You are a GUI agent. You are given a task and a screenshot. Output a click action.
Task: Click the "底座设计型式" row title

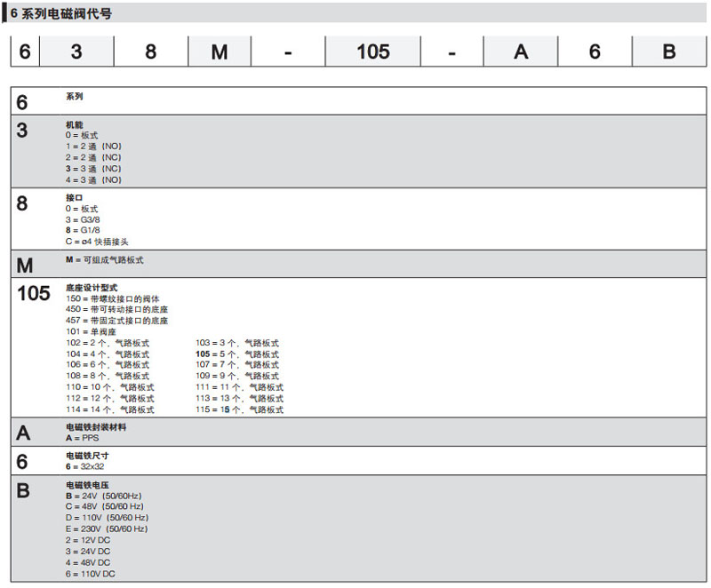point(91,288)
